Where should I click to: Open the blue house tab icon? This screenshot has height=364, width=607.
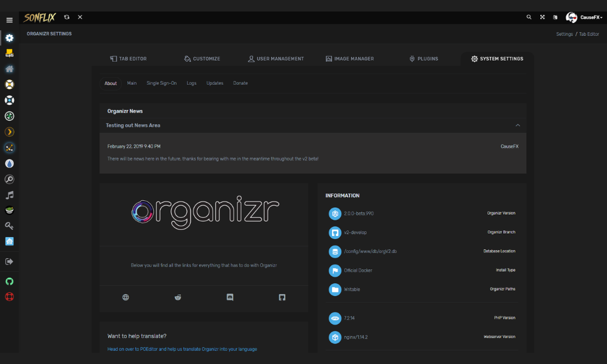[9, 241]
